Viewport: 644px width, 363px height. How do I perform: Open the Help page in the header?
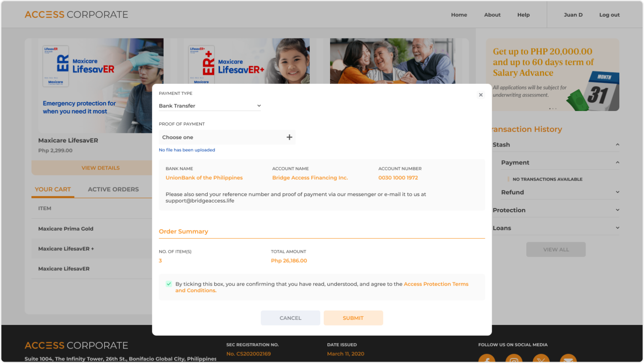tap(523, 15)
